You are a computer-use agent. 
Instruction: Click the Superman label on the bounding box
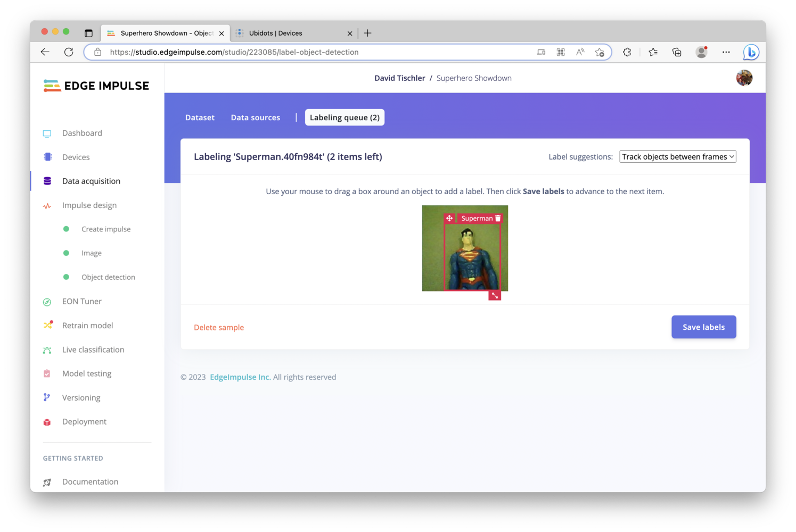coord(477,218)
